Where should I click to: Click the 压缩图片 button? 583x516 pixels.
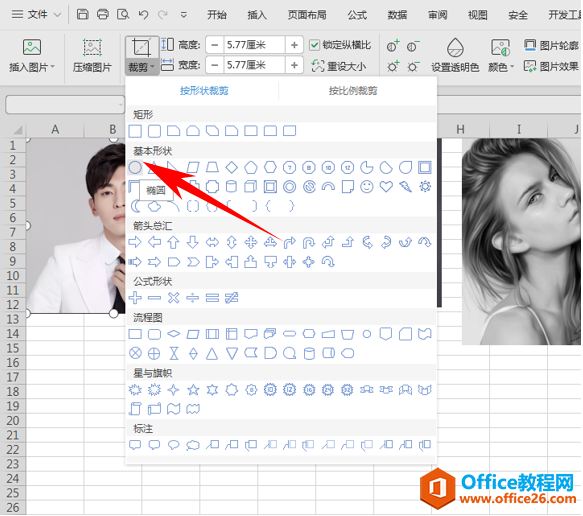click(x=92, y=56)
